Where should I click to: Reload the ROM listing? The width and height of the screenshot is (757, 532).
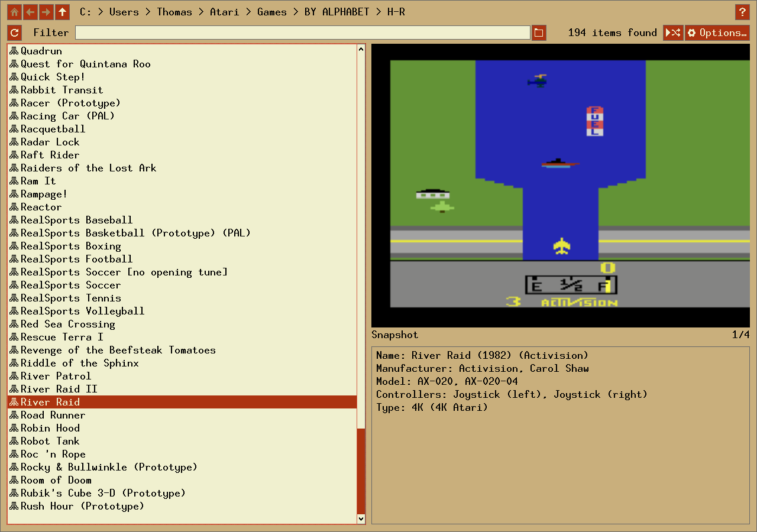15,33
